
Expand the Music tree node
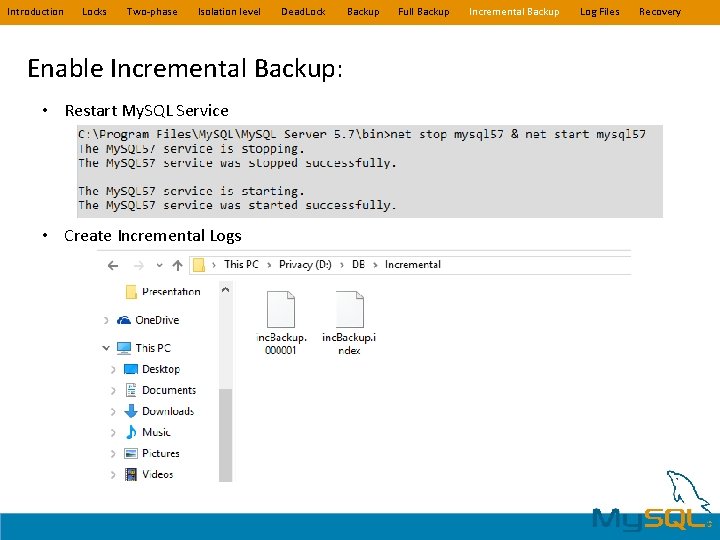coord(113,433)
